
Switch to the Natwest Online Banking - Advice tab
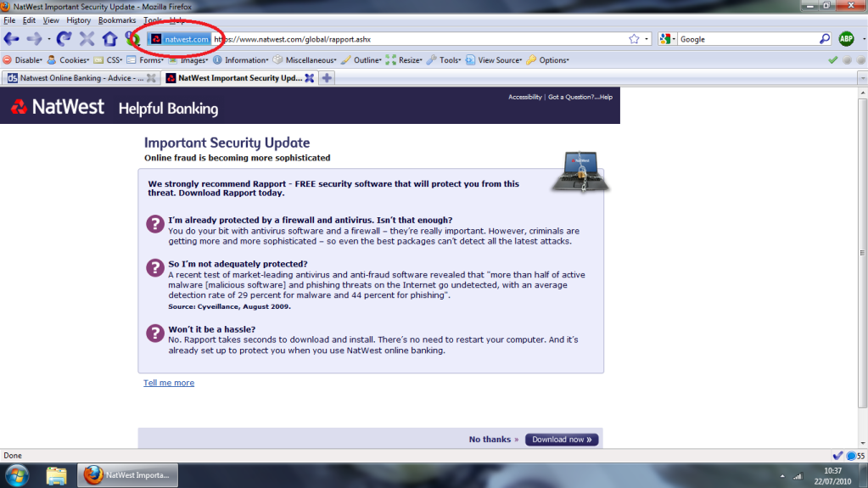pyautogui.click(x=81, y=78)
